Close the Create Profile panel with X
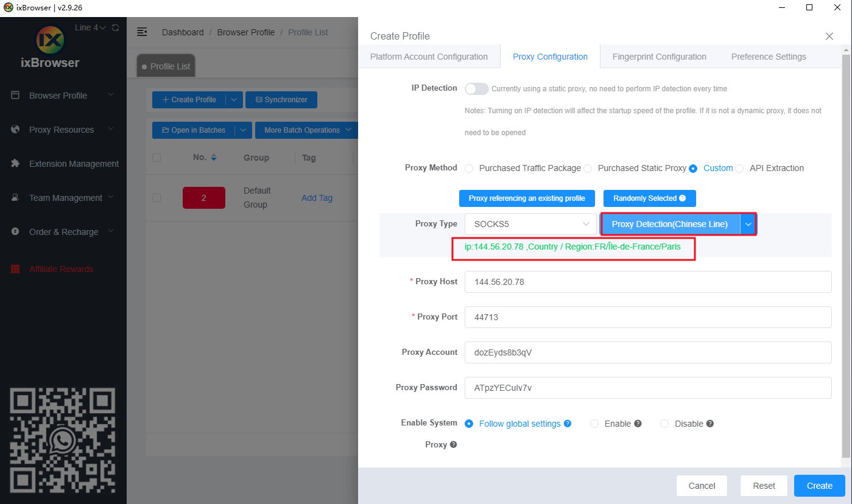852x504 pixels. (x=829, y=37)
